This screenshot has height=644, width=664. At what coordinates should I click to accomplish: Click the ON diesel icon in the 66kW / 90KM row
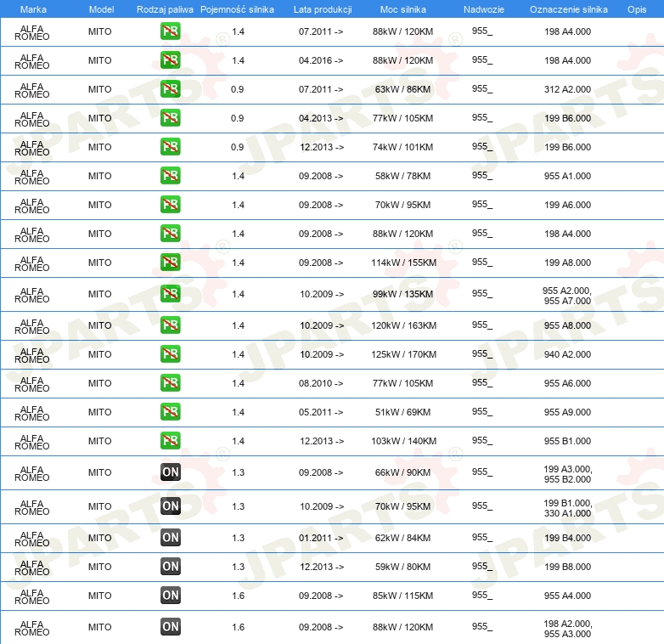click(x=170, y=472)
